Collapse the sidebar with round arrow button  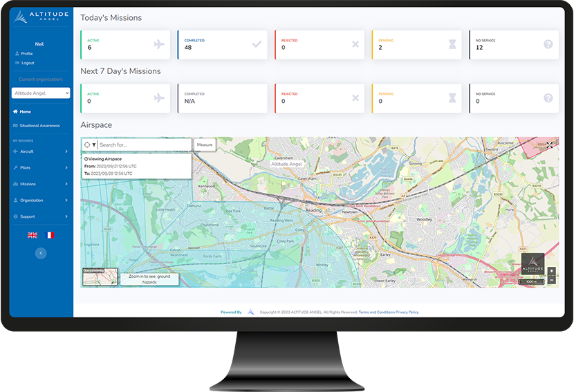(x=41, y=253)
